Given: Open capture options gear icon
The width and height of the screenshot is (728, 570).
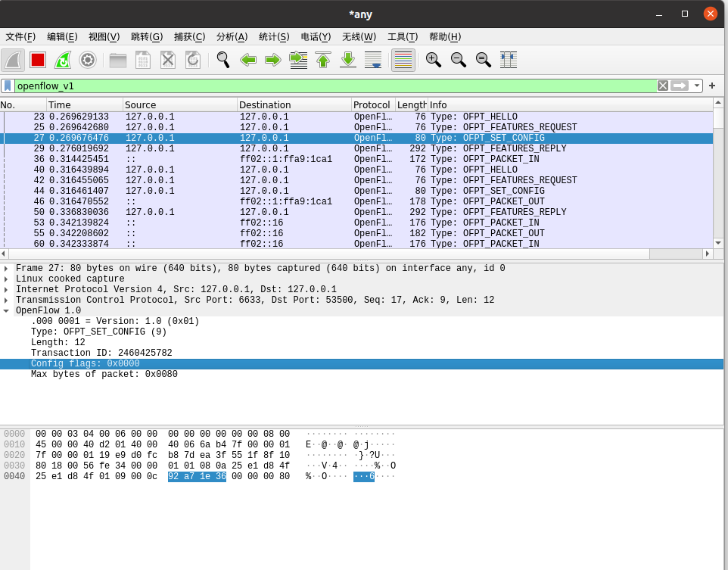Looking at the screenshot, I should tap(88, 60).
